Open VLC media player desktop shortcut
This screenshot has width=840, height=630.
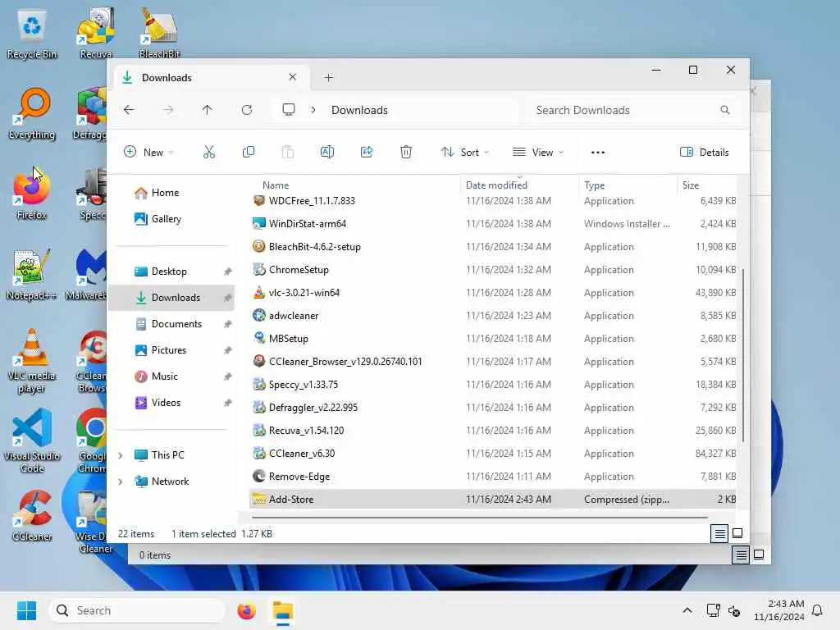32,361
